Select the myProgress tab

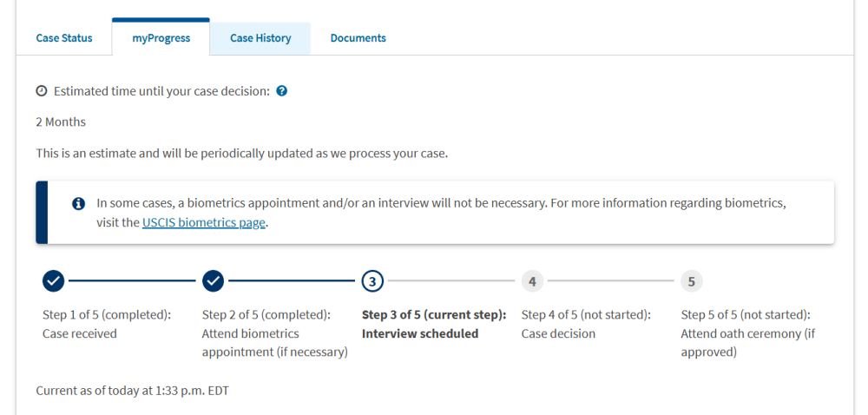pos(161,38)
